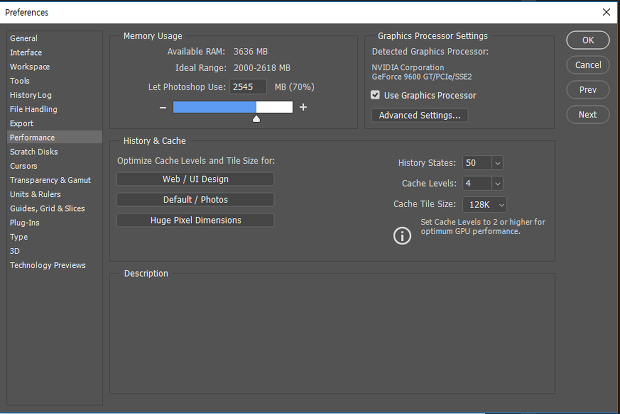Select Export in the sidebar
The width and height of the screenshot is (620, 414).
[x=21, y=123]
